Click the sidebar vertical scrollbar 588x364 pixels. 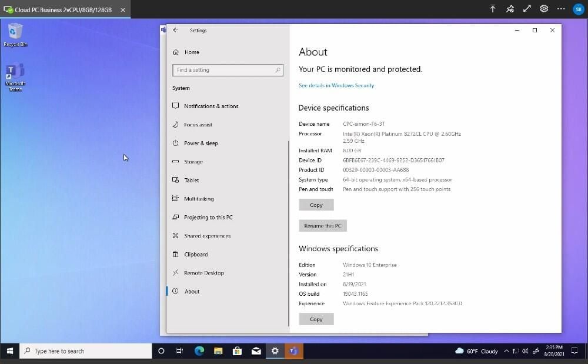(x=288, y=232)
